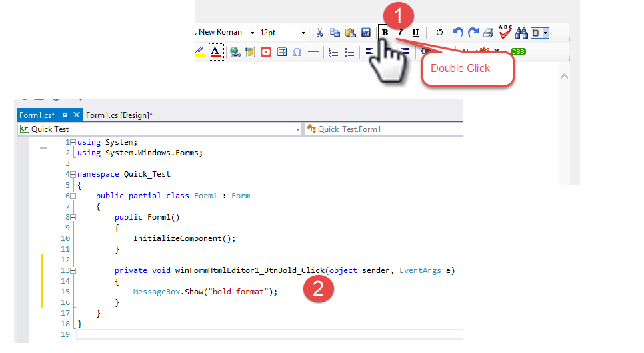Insert a YouTube video via red play icon
Screen dimensions: 644x353
266,52
